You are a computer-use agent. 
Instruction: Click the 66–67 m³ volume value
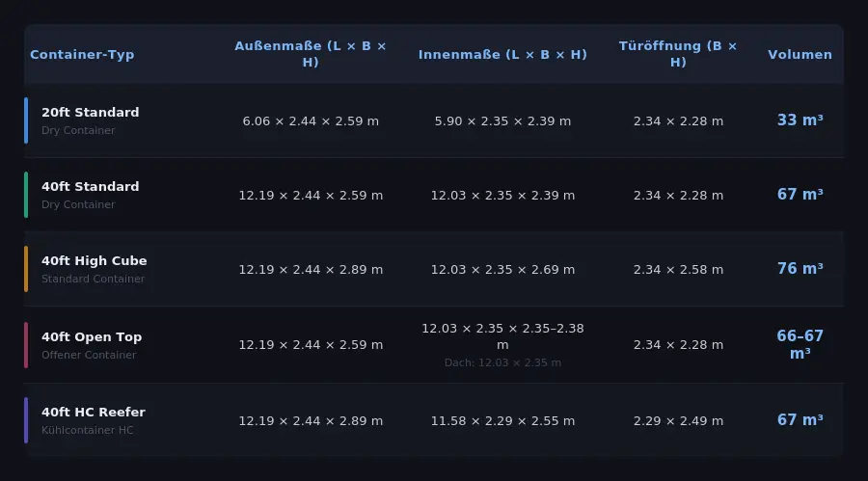click(800, 345)
